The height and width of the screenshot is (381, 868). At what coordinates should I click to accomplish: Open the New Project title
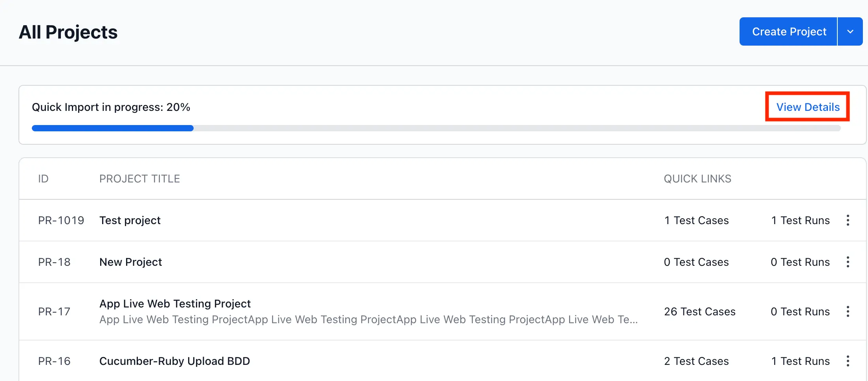pos(130,262)
